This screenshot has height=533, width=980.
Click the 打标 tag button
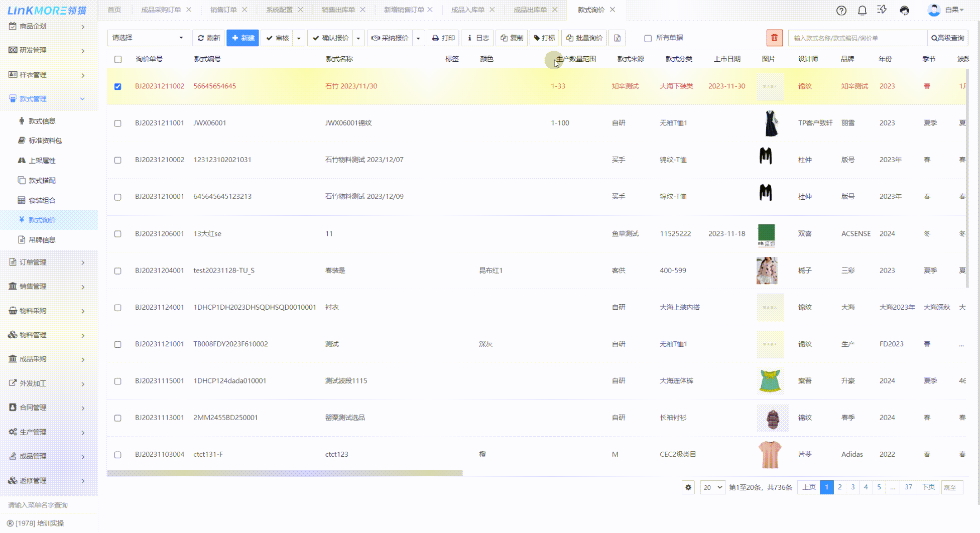[544, 38]
